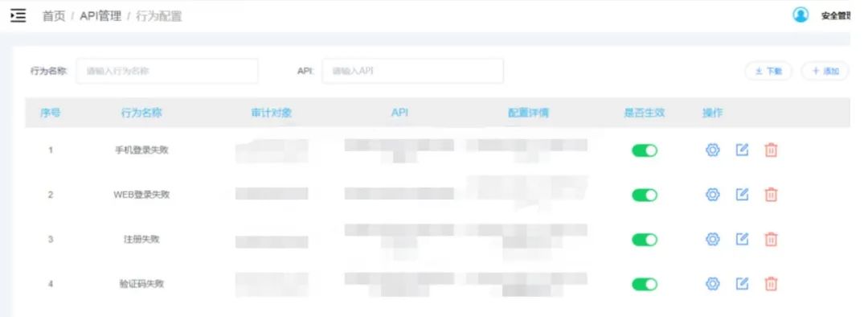Viewport: 868px width, 317px height.
Task: Focus the 行为名称 search field
Action: (x=167, y=71)
